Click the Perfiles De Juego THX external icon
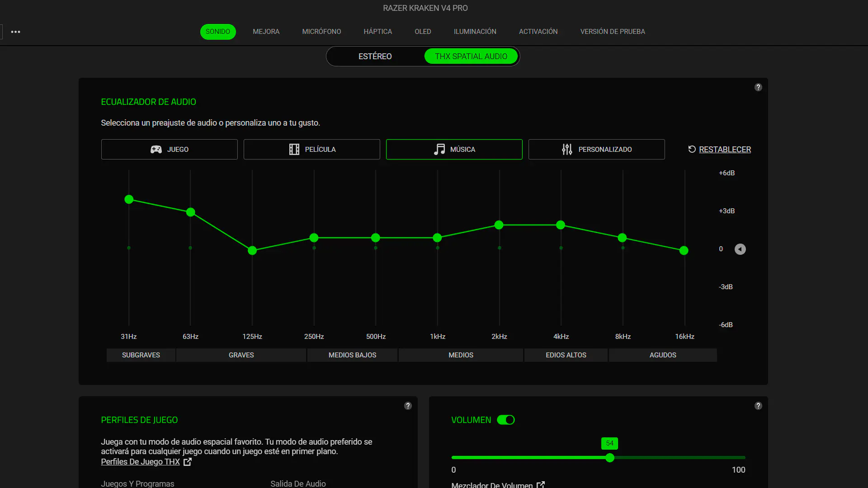Screen dimensions: 868x488 pyautogui.click(x=188, y=462)
